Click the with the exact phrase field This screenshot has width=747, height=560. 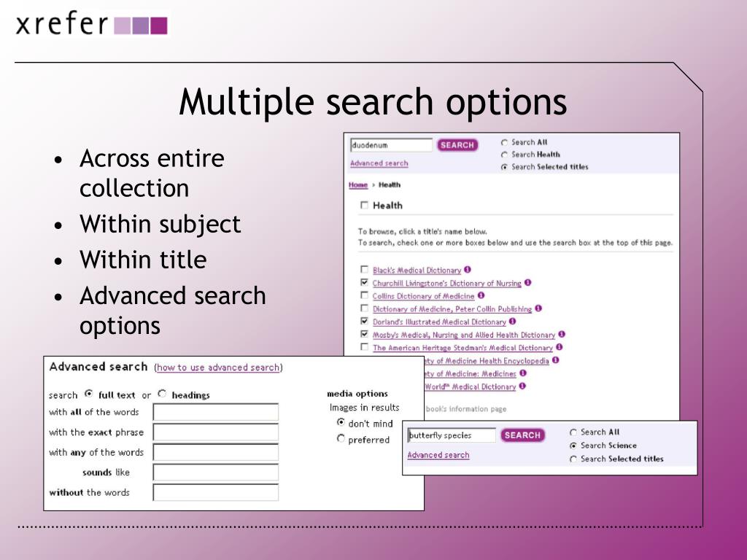pos(216,432)
